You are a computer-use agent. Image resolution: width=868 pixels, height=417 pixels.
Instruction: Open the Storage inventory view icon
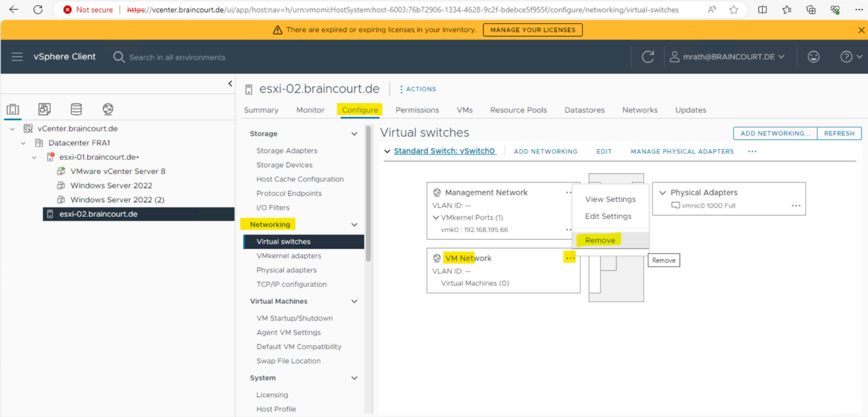click(76, 109)
